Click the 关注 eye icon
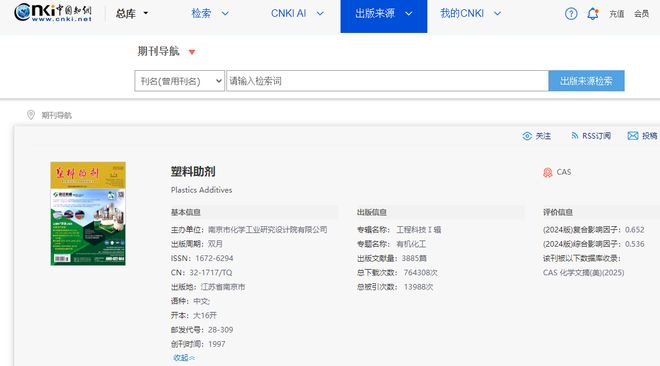The width and height of the screenshot is (660, 366). click(x=527, y=136)
